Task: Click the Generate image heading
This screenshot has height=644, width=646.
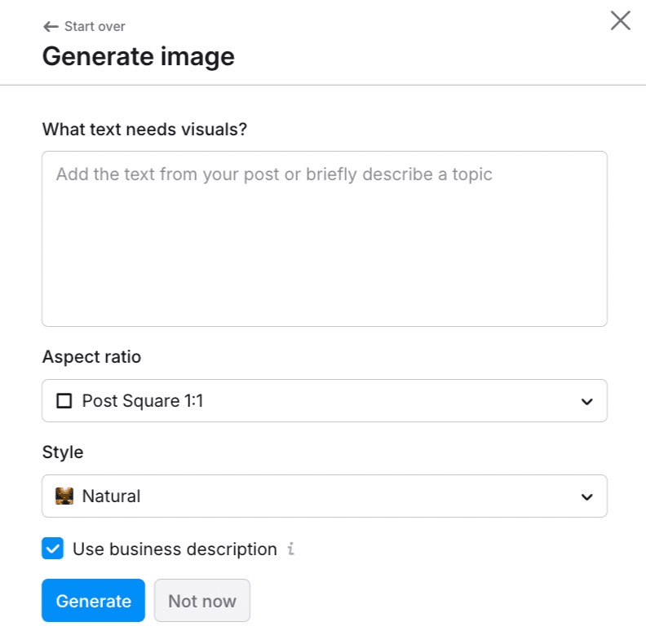Action: (x=138, y=56)
